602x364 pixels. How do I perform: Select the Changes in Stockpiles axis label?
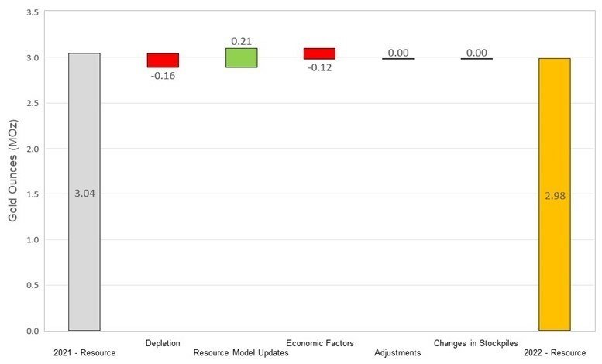(476, 342)
